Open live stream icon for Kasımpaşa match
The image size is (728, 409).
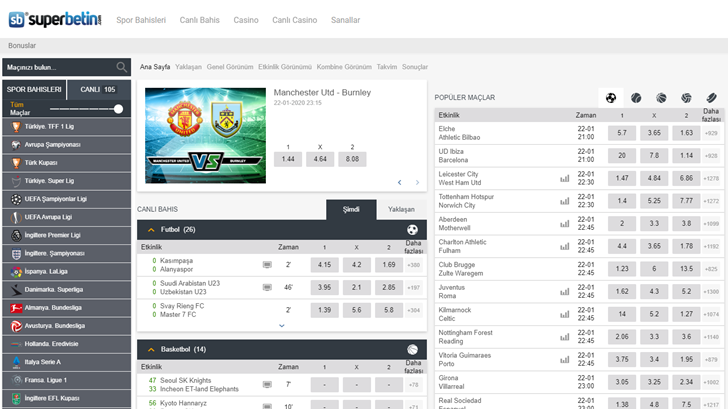pos(267,265)
